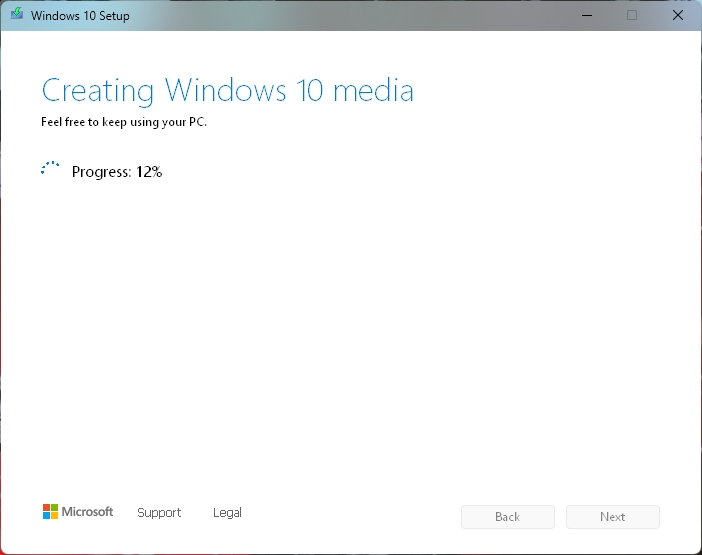702x555 pixels.
Task: Click the Back button
Action: (508, 517)
